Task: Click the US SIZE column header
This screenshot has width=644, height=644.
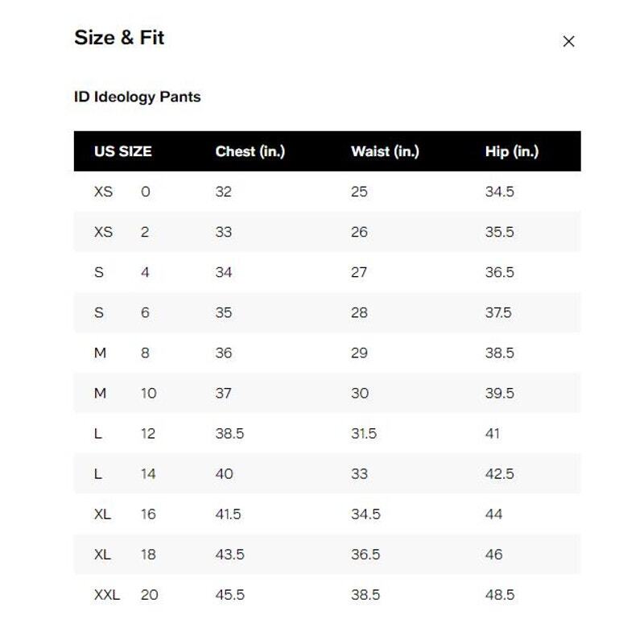Action: [122, 151]
